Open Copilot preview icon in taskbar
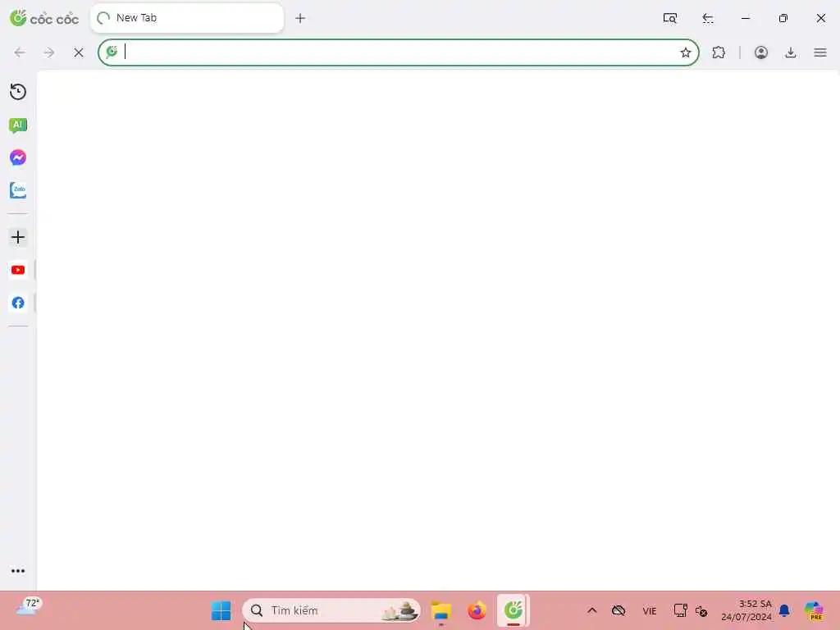Image resolution: width=840 pixels, height=630 pixels. click(x=814, y=610)
